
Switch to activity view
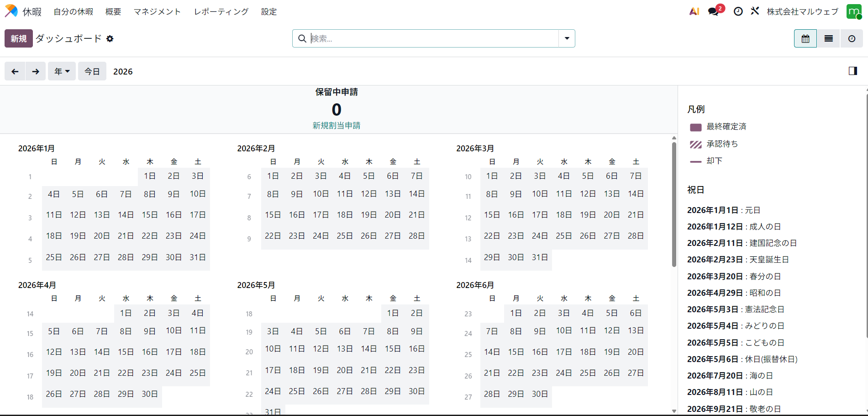pyautogui.click(x=852, y=38)
